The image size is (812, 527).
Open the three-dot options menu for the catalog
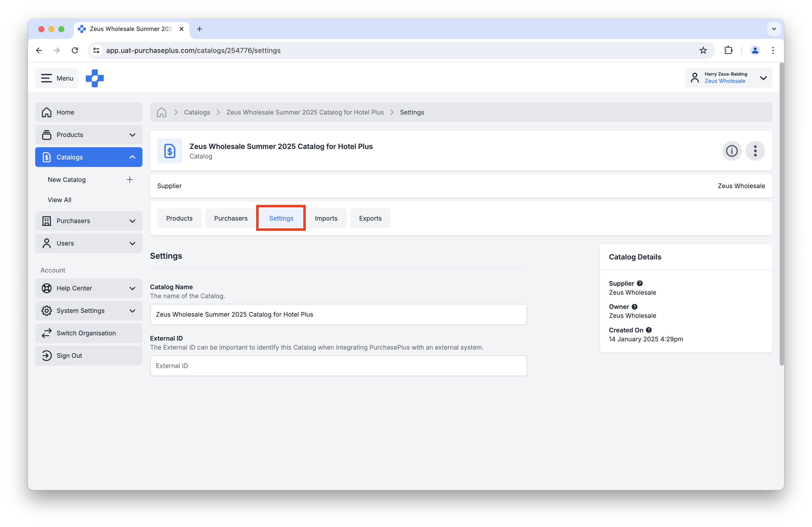coord(755,151)
